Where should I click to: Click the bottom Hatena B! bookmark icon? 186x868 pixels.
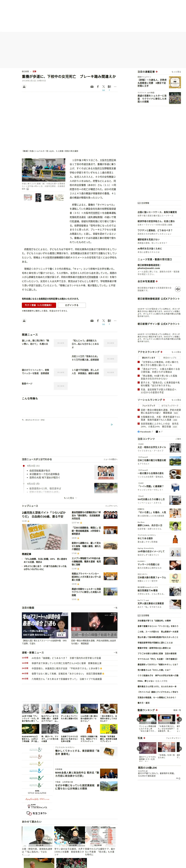click(x=109, y=321)
